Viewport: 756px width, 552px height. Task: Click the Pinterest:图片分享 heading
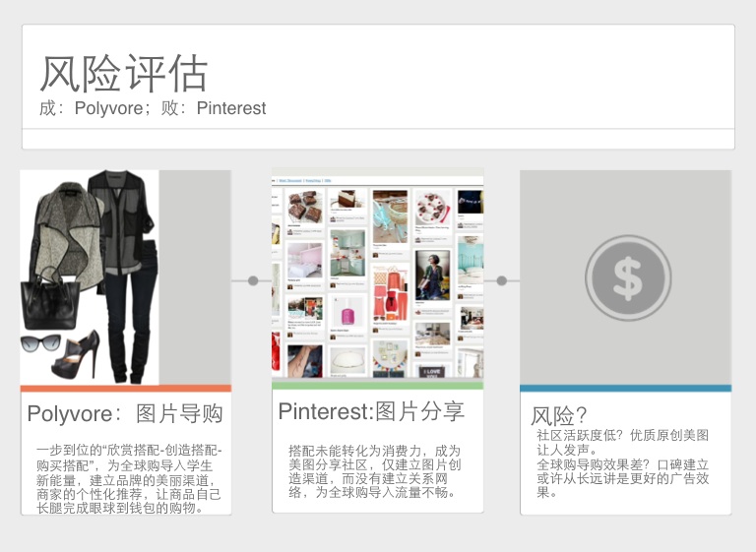pos(371,410)
